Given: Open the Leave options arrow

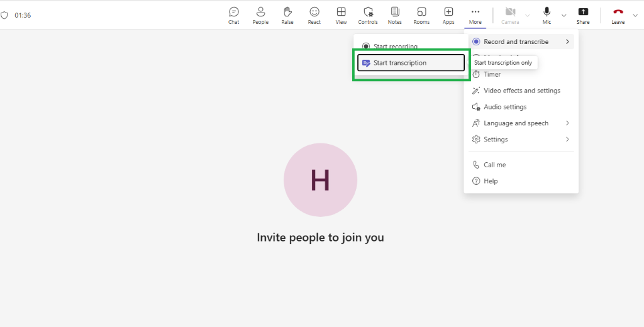Looking at the screenshot, I should 635,16.
